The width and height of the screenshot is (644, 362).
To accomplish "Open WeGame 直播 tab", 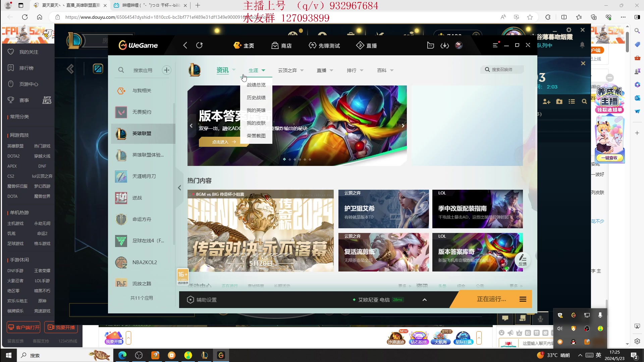I will pos(367,45).
